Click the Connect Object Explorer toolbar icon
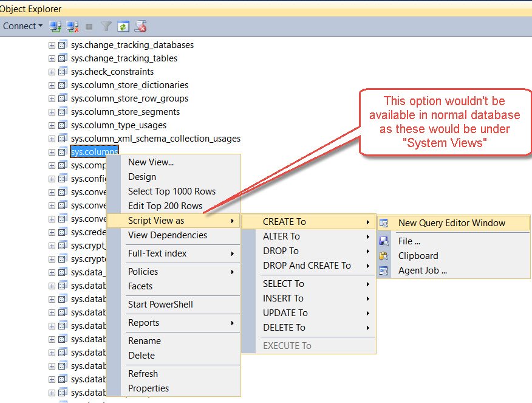 [x=55, y=27]
